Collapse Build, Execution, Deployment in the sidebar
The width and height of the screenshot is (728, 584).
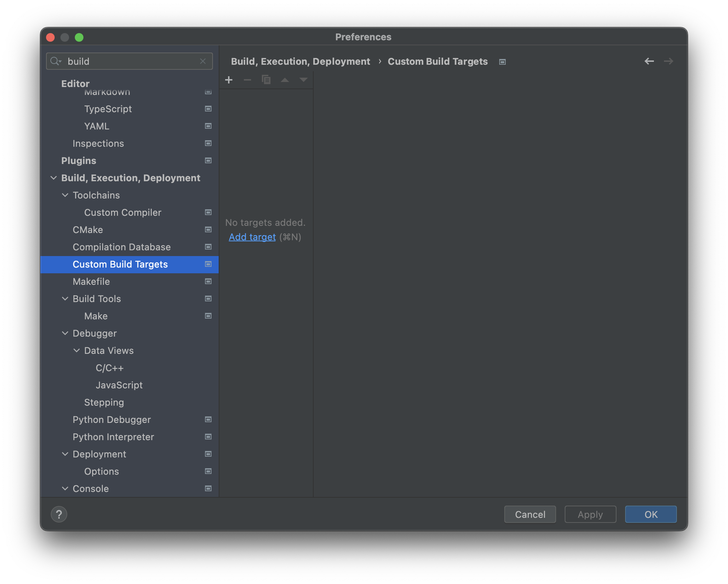pos(54,178)
